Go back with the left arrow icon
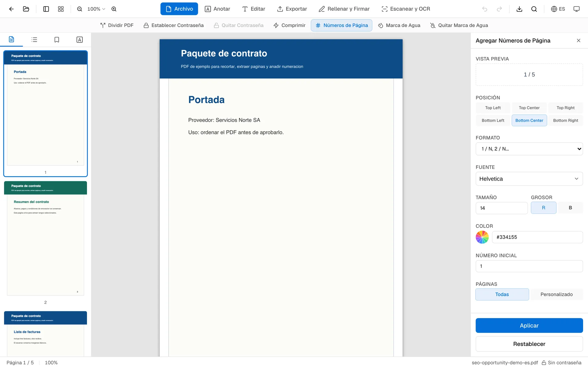The height and width of the screenshot is (368, 588). click(11, 9)
